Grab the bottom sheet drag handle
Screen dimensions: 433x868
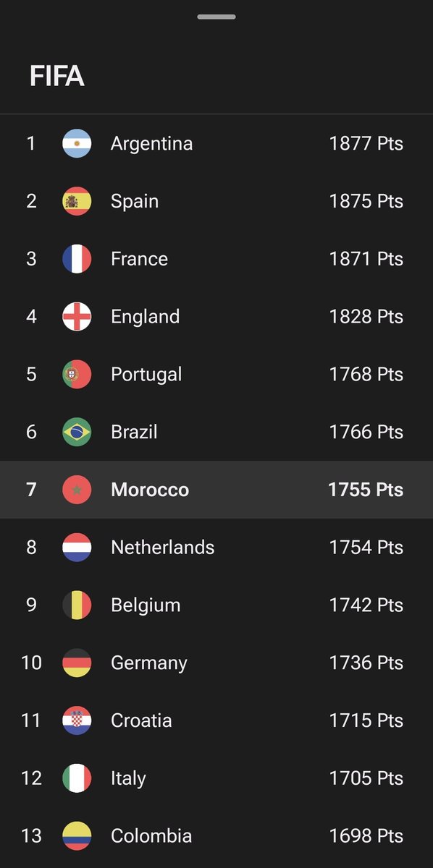(216, 17)
